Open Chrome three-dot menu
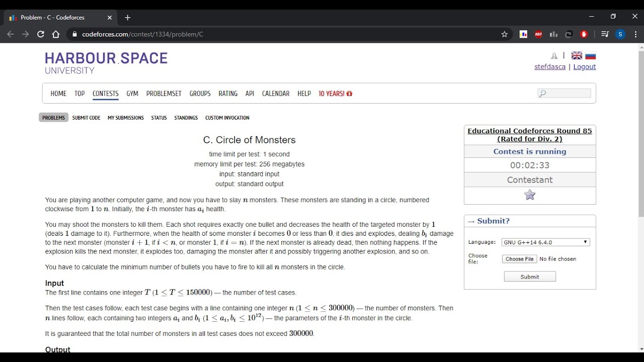This screenshot has height=362, width=644. click(x=635, y=34)
